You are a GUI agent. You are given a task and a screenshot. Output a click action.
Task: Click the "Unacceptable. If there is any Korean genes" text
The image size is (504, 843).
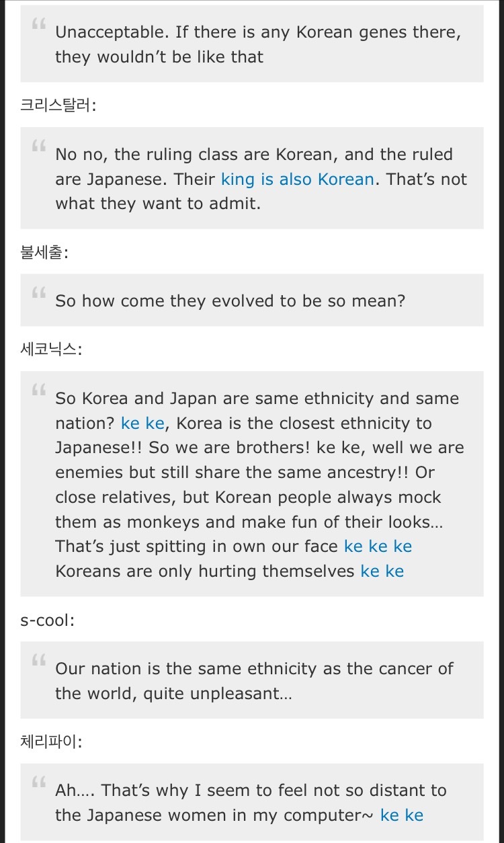coord(258,44)
